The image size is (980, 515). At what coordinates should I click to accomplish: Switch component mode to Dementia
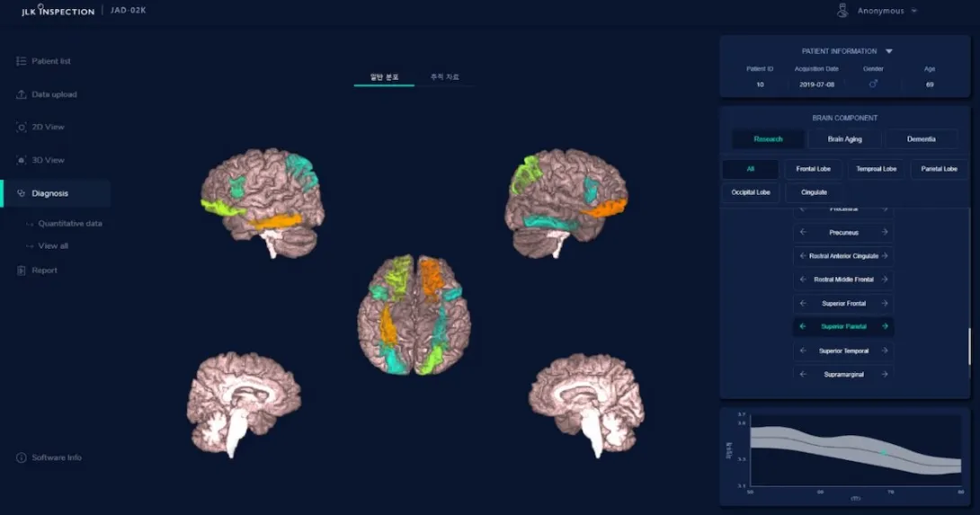921,139
